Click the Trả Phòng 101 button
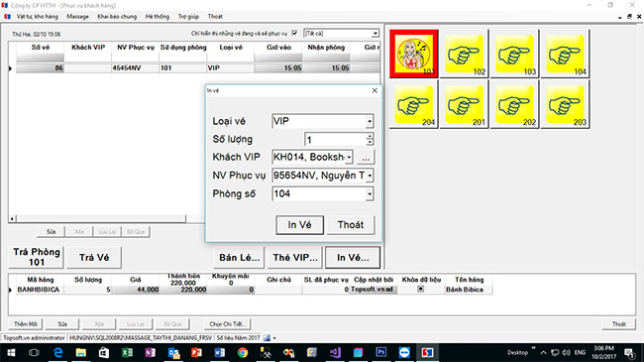 tap(37, 257)
